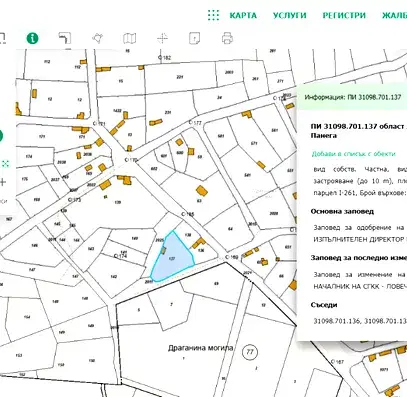Image resolution: width=407 pixels, height=397 pixels.
Task: Click the Драганина могила label on map
Action: pyautogui.click(x=200, y=348)
